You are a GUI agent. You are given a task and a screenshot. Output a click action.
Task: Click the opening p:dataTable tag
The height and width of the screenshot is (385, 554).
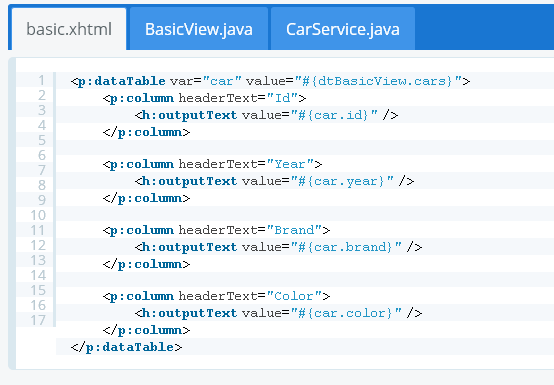pyautogui.click(x=118, y=81)
